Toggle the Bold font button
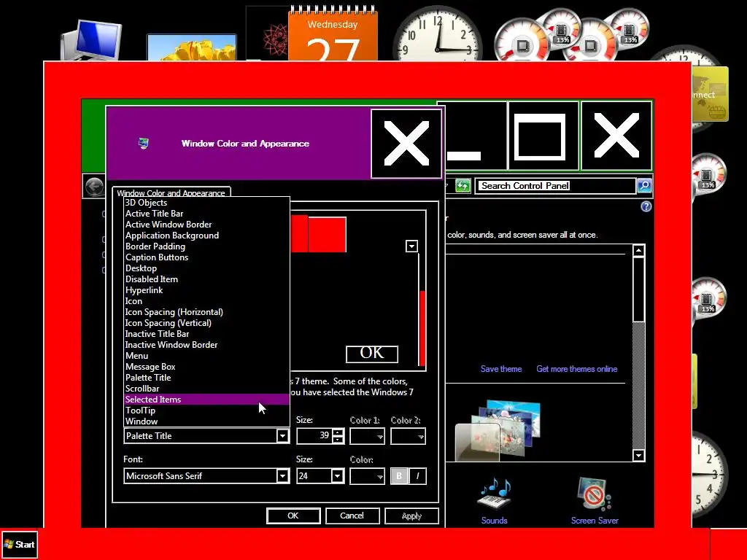Viewport: 747px width, 560px height. point(399,476)
